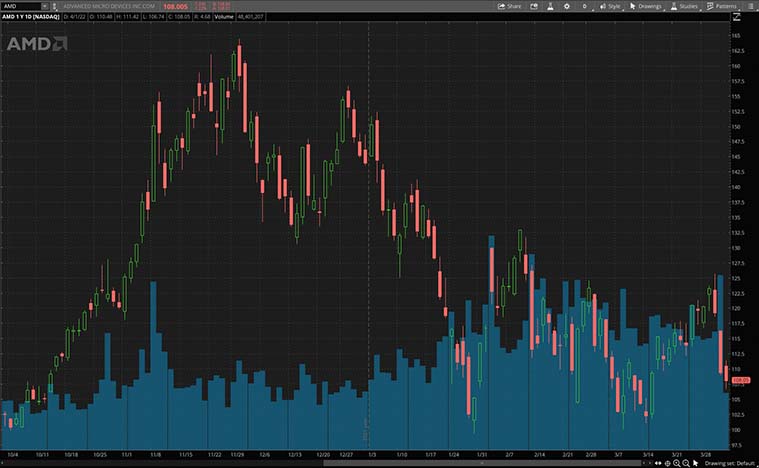Click the menu icon at the toolbar's far right
The height and width of the screenshot is (468, 759).
(750, 6)
